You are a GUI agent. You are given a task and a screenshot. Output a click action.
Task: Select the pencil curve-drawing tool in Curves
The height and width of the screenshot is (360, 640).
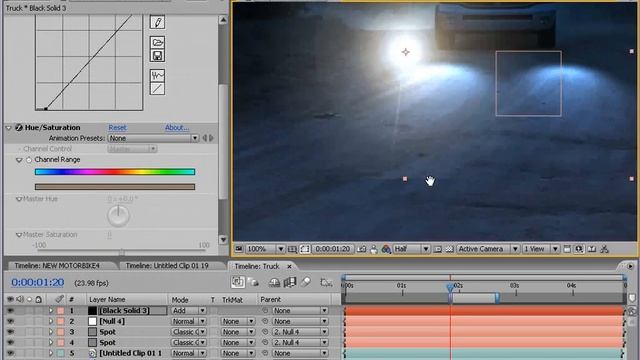[157, 22]
